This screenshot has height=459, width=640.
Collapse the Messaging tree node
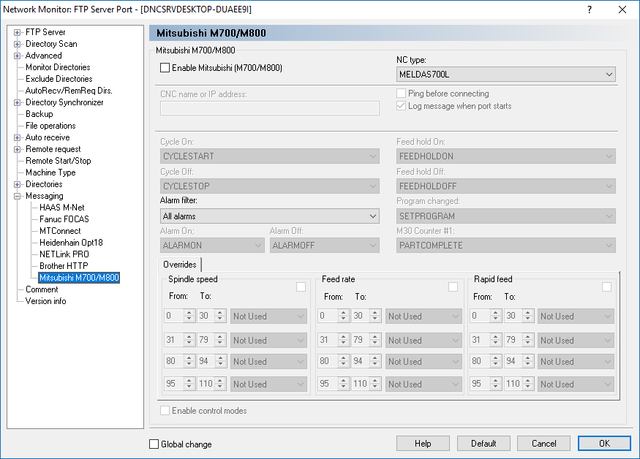(x=17, y=196)
